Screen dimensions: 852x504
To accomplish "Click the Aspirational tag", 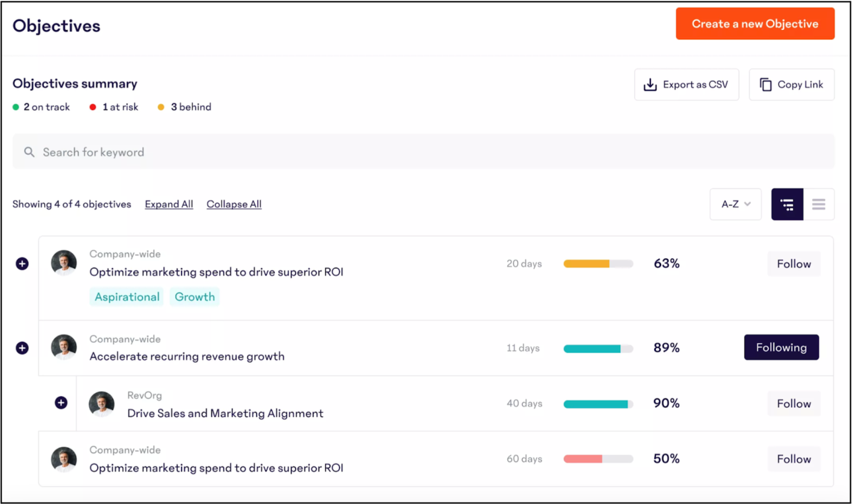I will coord(126,296).
